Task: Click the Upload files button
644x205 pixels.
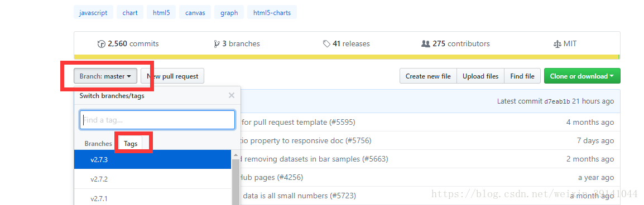Action: [480, 76]
